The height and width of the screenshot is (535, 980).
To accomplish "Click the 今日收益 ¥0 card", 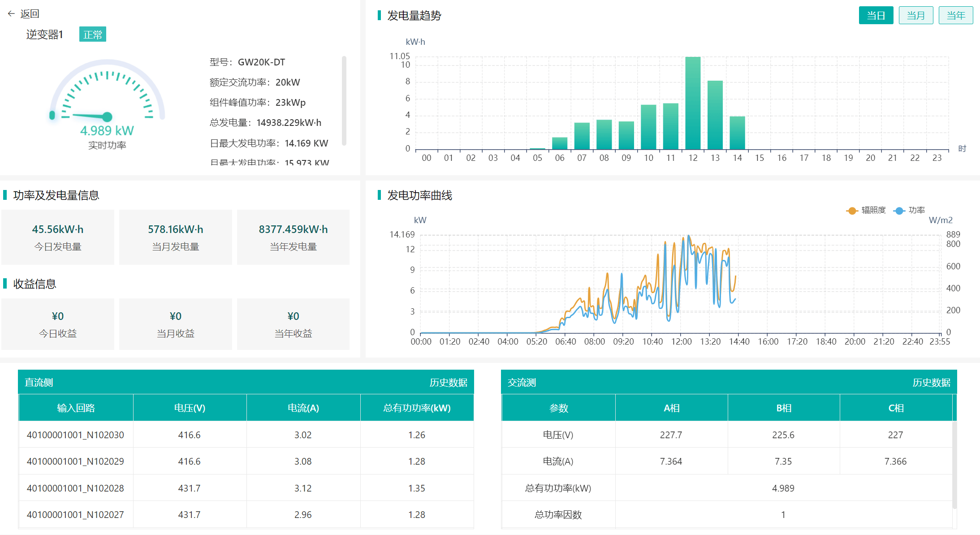I will coord(58,324).
